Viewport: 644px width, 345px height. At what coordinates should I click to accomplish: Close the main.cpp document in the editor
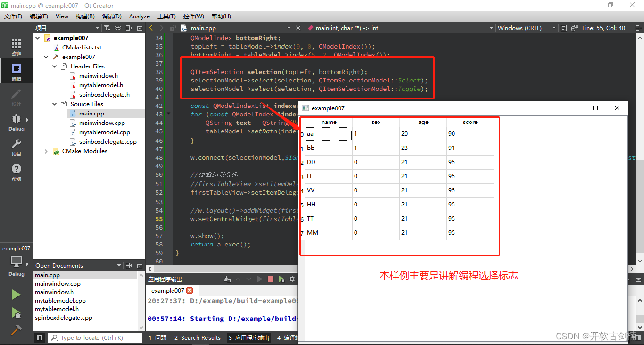point(298,28)
